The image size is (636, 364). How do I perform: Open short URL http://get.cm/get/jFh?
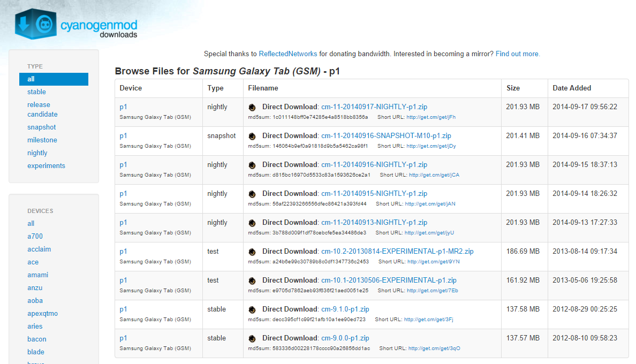[431, 117]
